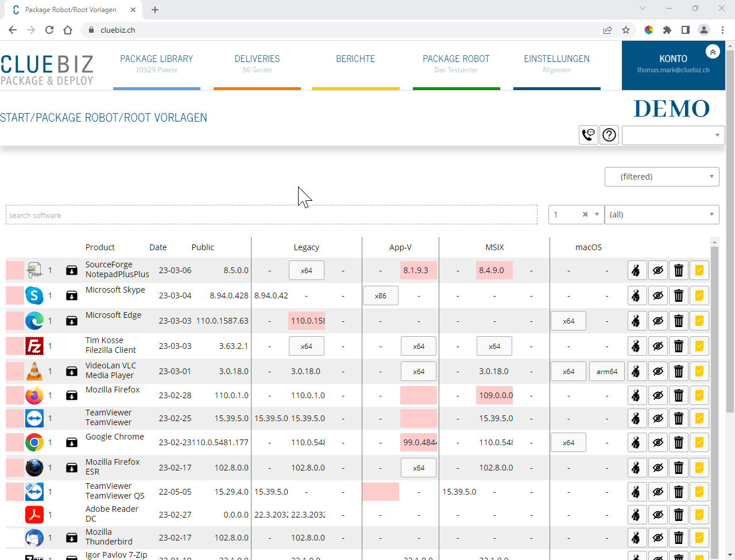Open the Konto account panel
The width and height of the screenshot is (735, 560).
click(673, 65)
